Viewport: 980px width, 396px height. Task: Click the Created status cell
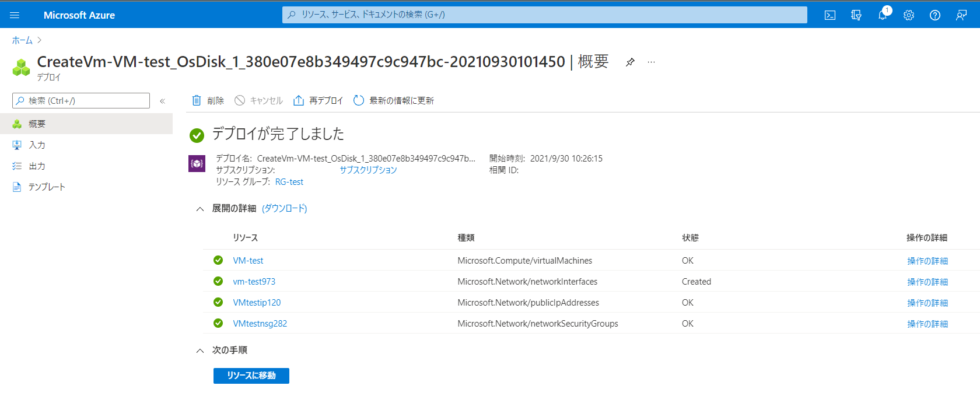pyautogui.click(x=696, y=282)
